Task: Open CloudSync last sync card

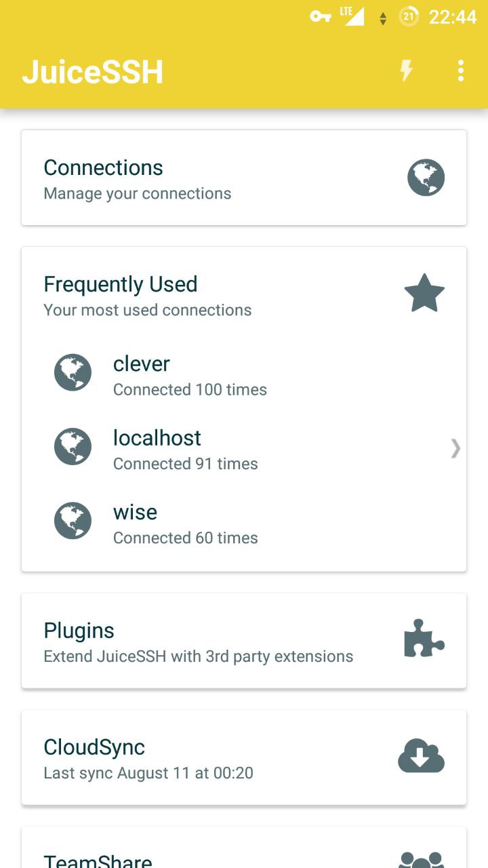Action: (x=148, y=758)
